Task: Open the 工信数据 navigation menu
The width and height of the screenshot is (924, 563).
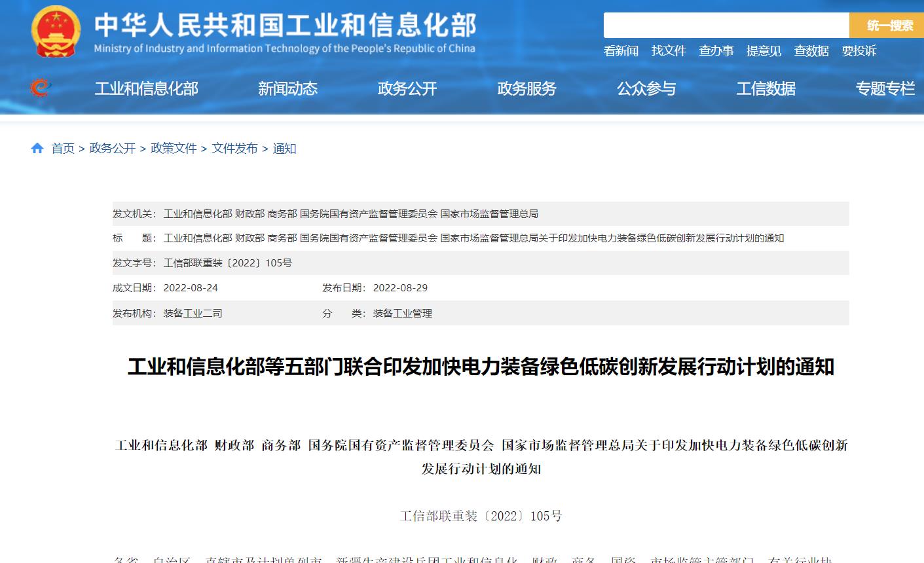Action: (x=766, y=89)
